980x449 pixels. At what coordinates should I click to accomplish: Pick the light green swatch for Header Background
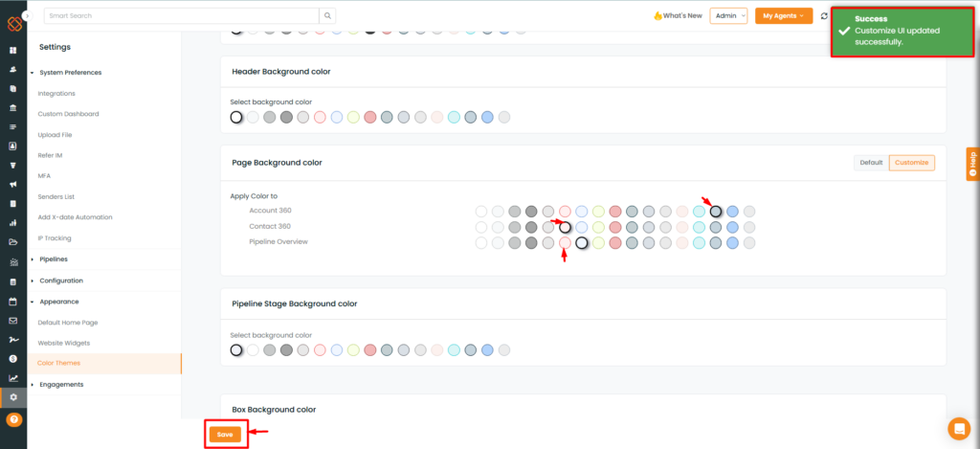(x=353, y=117)
